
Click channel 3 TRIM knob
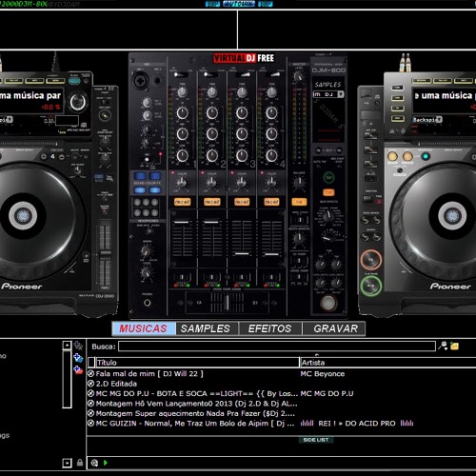pos(242,92)
